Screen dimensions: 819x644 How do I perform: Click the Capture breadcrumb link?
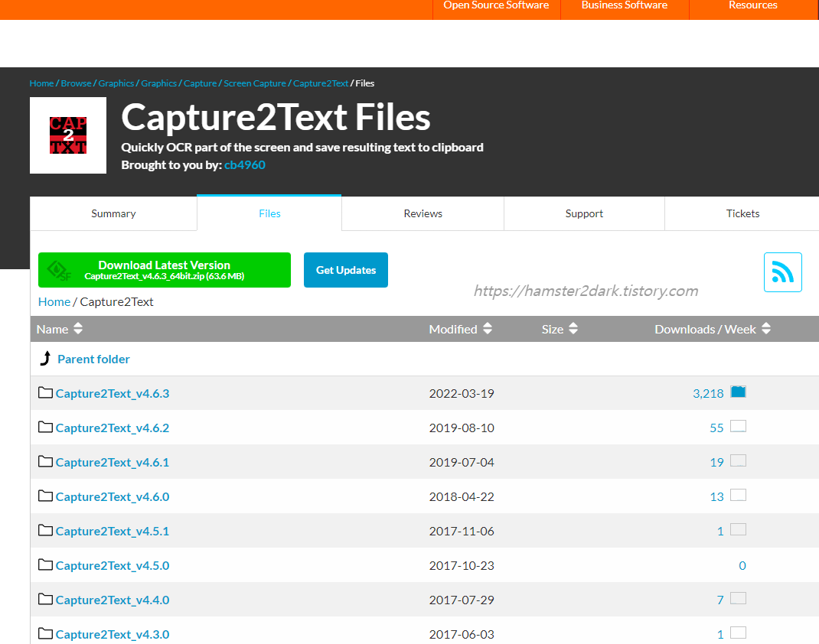coord(200,83)
